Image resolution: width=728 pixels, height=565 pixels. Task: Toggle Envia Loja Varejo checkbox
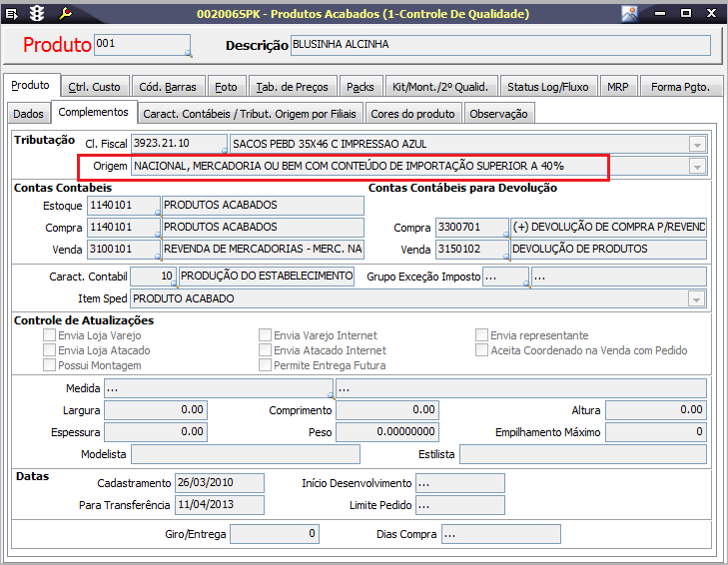click(49, 335)
